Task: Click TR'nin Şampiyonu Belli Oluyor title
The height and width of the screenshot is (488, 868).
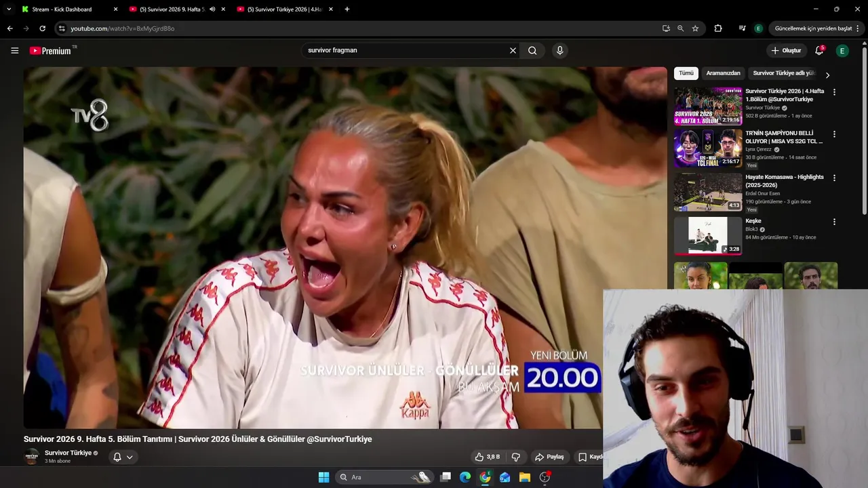Action: tap(784, 138)
